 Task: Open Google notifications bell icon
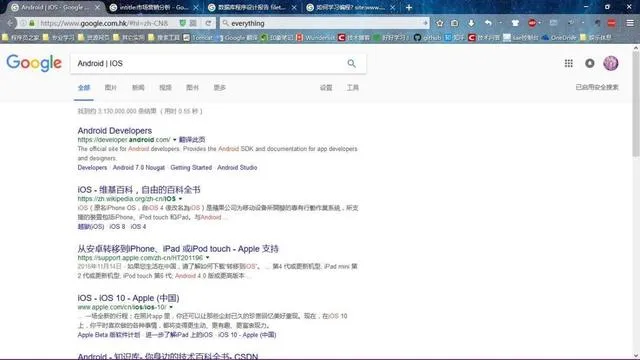tap(590, 63)
